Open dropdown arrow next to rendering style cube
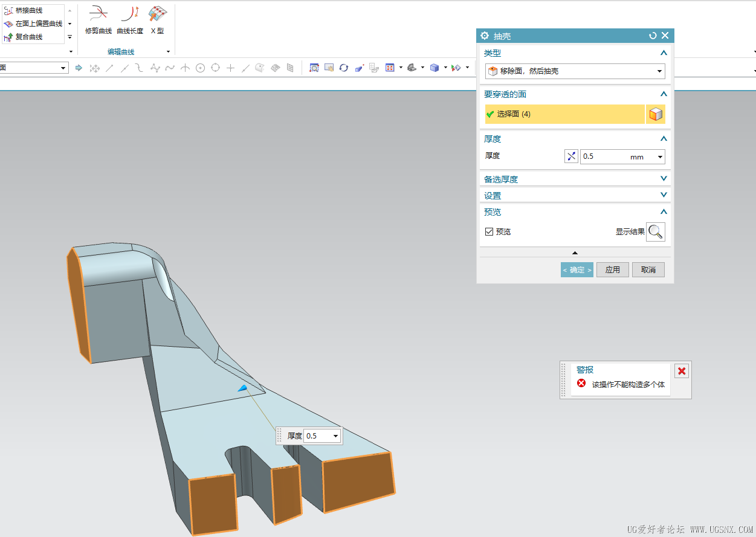The width and height of the screenshot is (756, 537). [445, 68]
